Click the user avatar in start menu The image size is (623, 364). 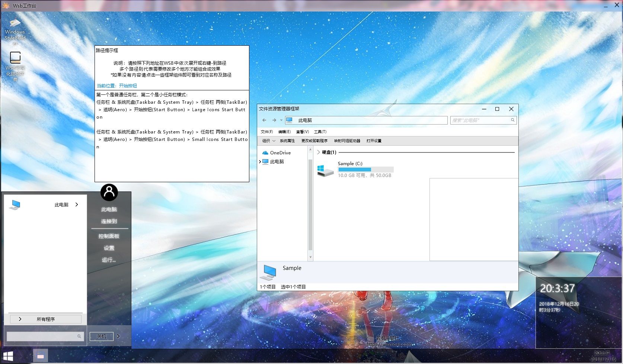coord(109,192)
